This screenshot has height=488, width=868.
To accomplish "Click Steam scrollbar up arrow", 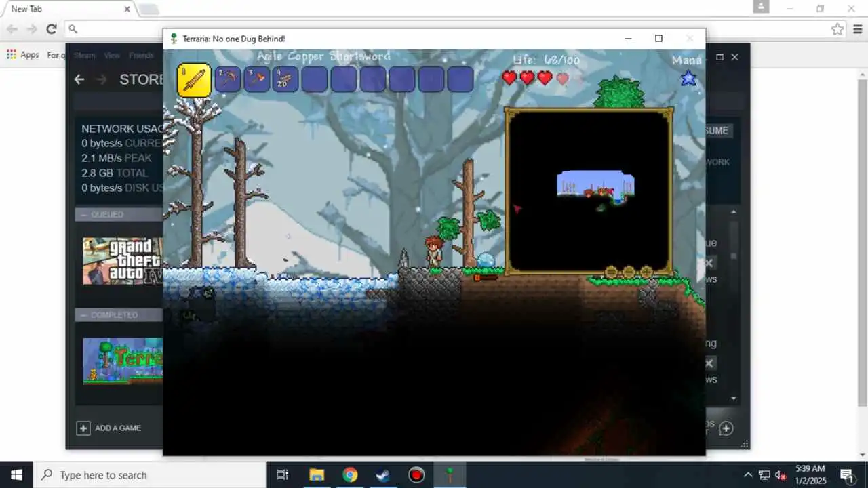I will tap(733, 212).
